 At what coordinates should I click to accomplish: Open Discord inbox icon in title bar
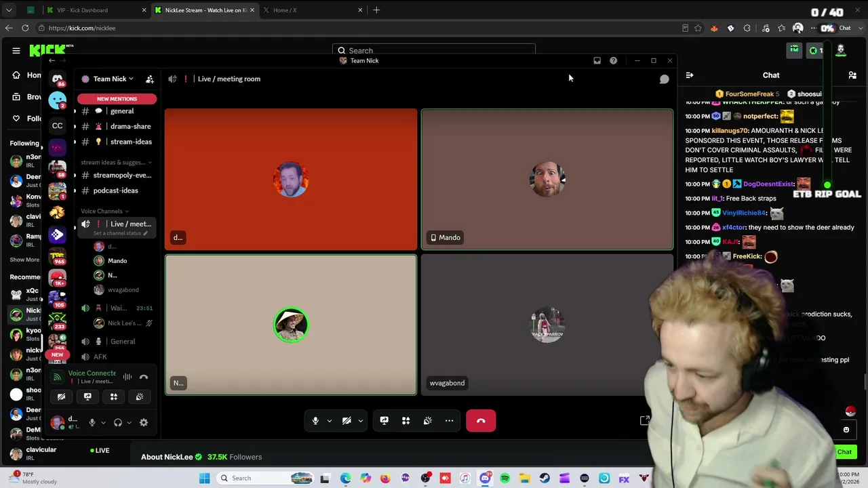[597, 61]
